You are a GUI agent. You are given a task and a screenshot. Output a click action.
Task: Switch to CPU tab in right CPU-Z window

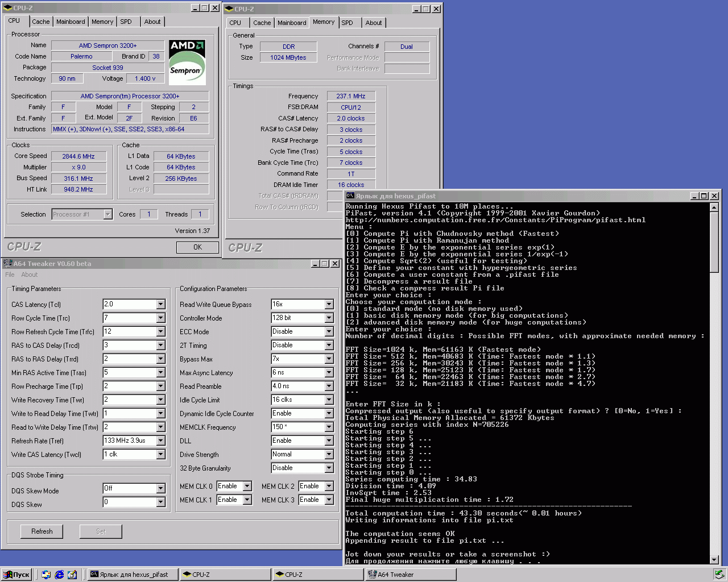click(235, 23)
